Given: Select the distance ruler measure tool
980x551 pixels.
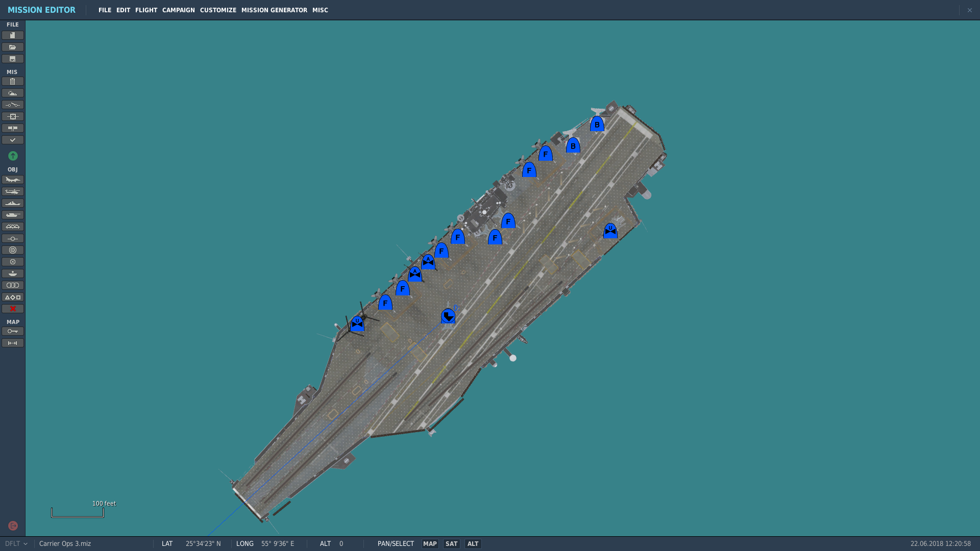Looking at the screenshot, I should tap(13, 343).
